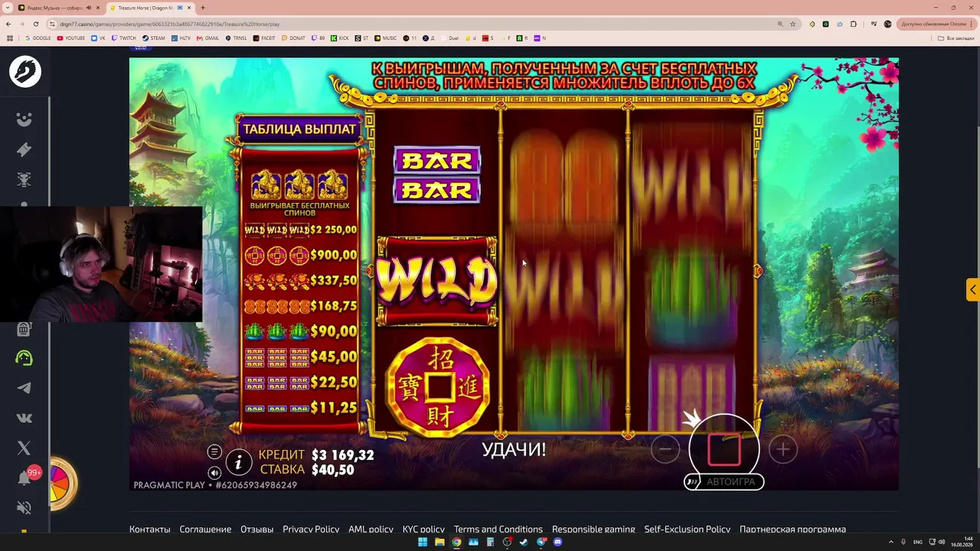The width and height of the screenshot is (980, 551).
Task: Open File Explorer from the taskbar
Action: (x=439, y=542)
